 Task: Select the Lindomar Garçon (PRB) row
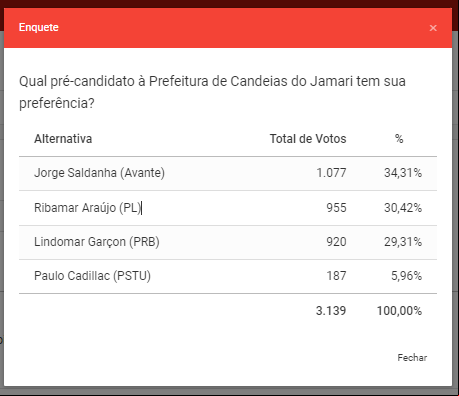[x=228, y=242]
